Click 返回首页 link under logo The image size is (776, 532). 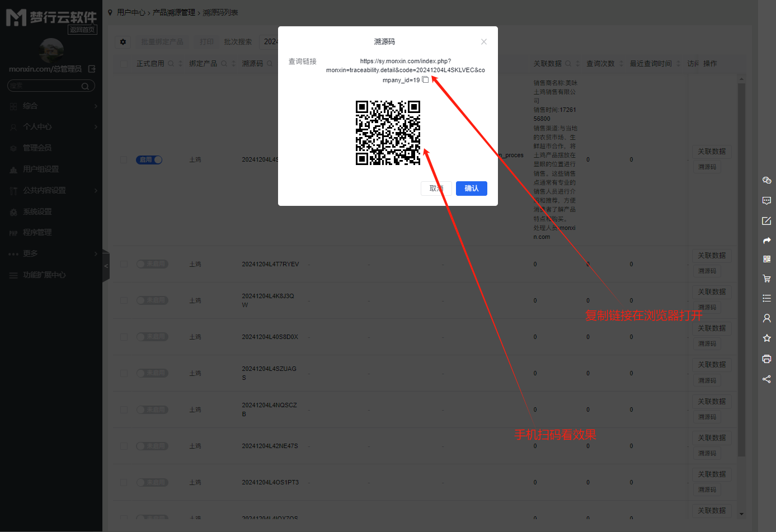[x=82, y=30]
